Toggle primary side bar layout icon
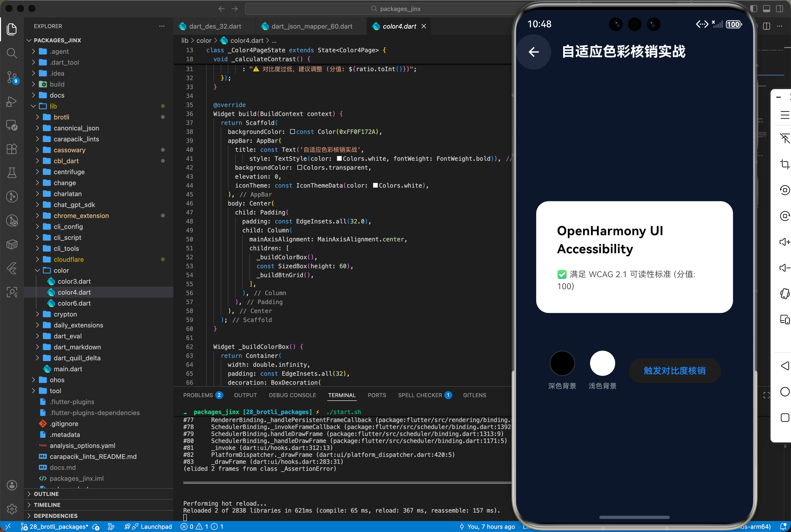The image size is (791, 532). tap(754, 9)
